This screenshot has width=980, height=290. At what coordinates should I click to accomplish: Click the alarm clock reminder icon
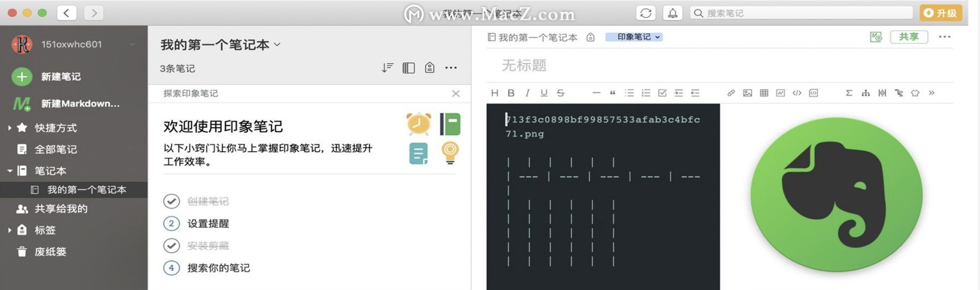click(x=419, y=124)
